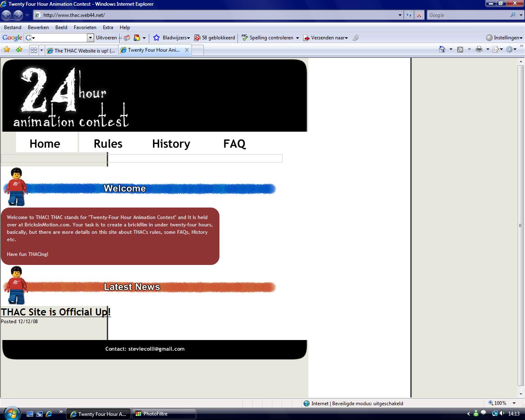Image resolution: width=525 pixels, height=420 pixels.
Task: Stop loading the page
Action: point(419,15)
